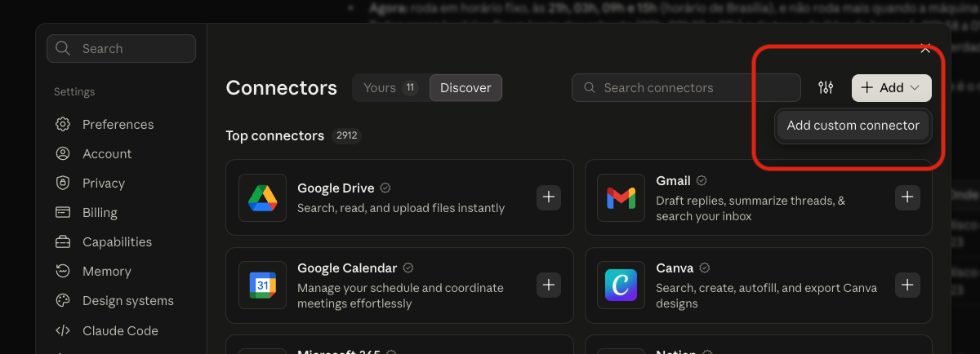980x354 pixels.
Task: Click the Privacy shield icon
Action: coord(63,184)
